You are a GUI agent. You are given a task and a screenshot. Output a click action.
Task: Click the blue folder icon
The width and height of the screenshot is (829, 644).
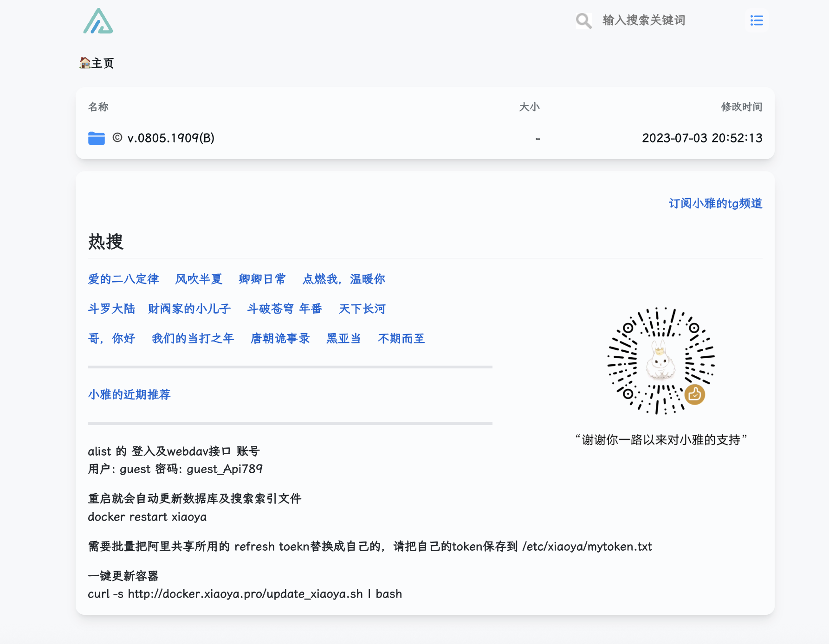coord(97,138)
